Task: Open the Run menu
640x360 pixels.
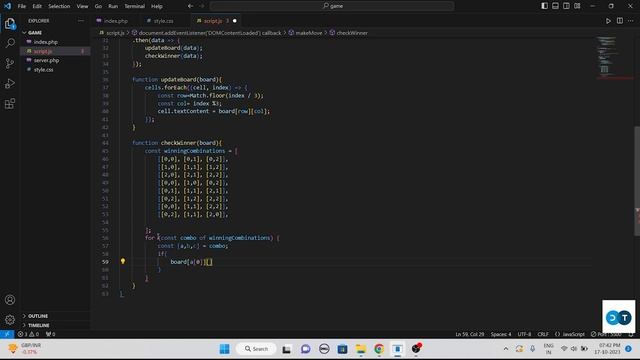Action: point(113,6)
